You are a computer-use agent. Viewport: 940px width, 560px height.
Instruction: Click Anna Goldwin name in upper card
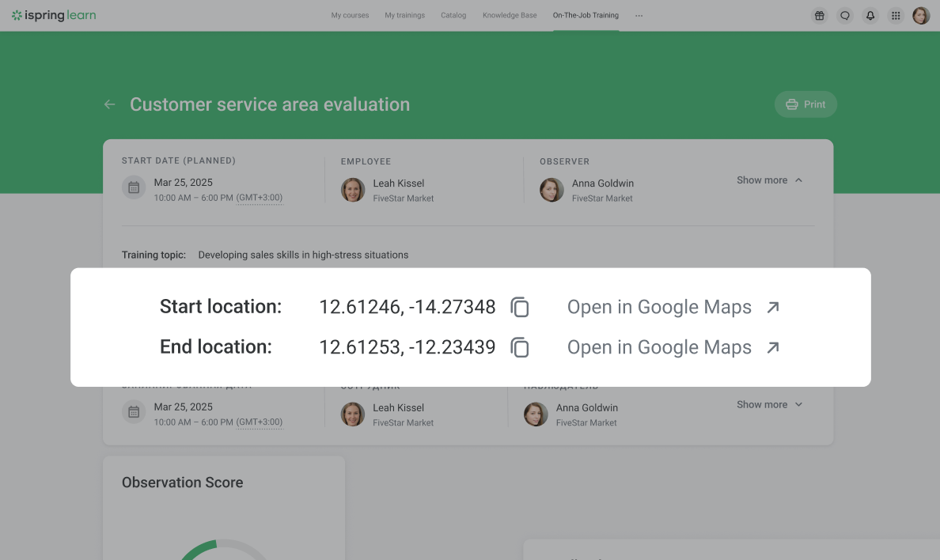[x=602, y=184]
